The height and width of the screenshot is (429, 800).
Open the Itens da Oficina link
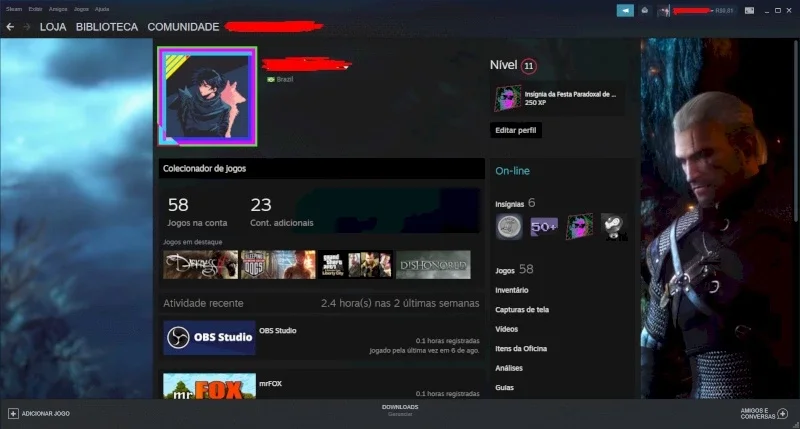(521, 348)
